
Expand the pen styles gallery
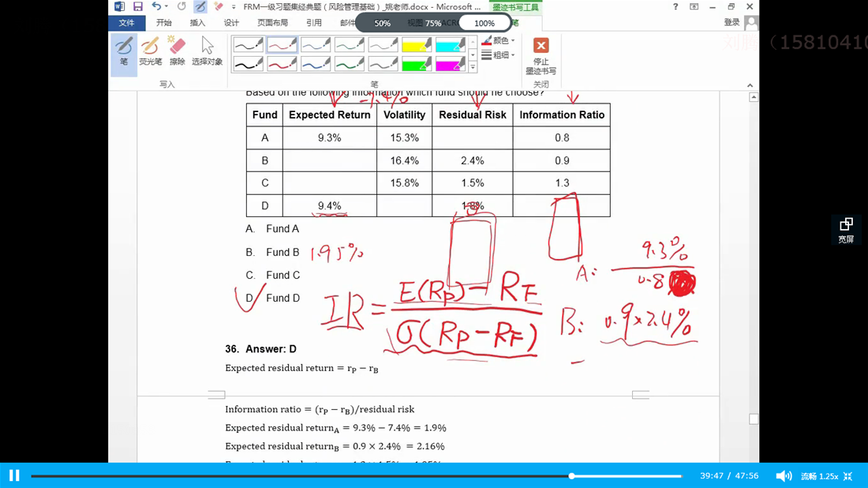(x=473, y=68)
